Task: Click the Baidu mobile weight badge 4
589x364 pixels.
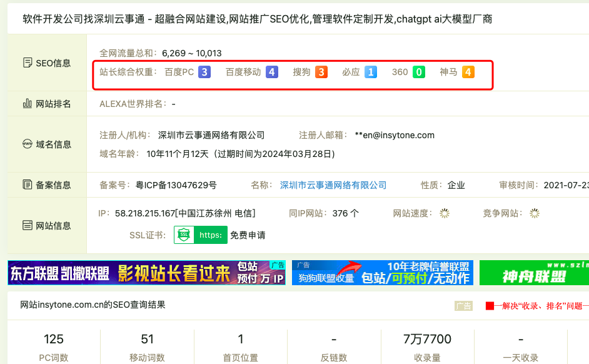Action: pyautogui.click(x=271, y=72)
